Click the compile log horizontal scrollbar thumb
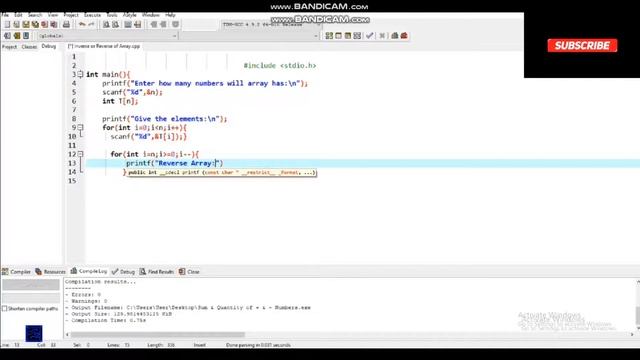 pos(158,335)
